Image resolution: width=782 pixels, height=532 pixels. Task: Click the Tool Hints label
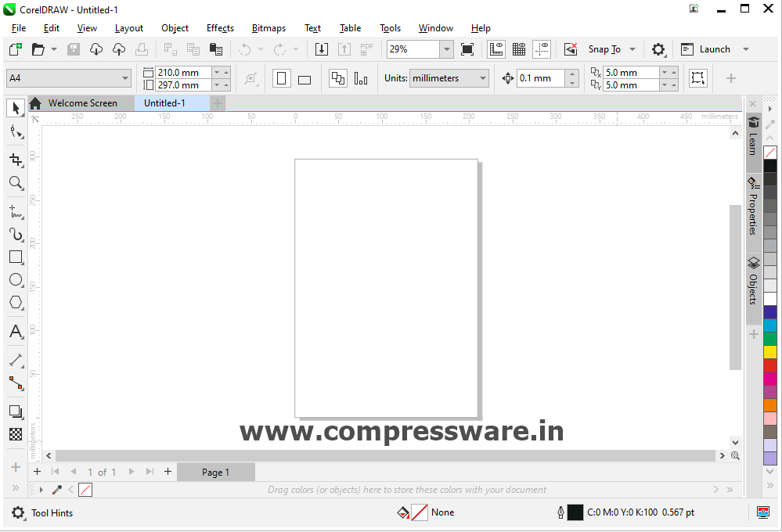[52, 512]
